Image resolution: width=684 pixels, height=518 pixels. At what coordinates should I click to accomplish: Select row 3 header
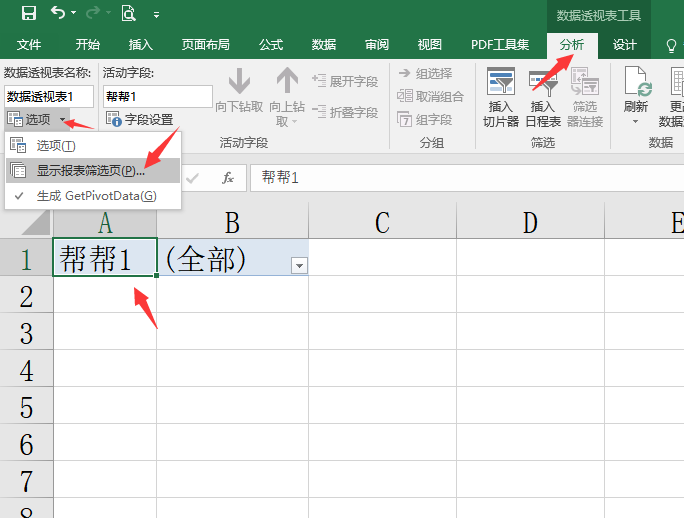click(x=26, y=332)
